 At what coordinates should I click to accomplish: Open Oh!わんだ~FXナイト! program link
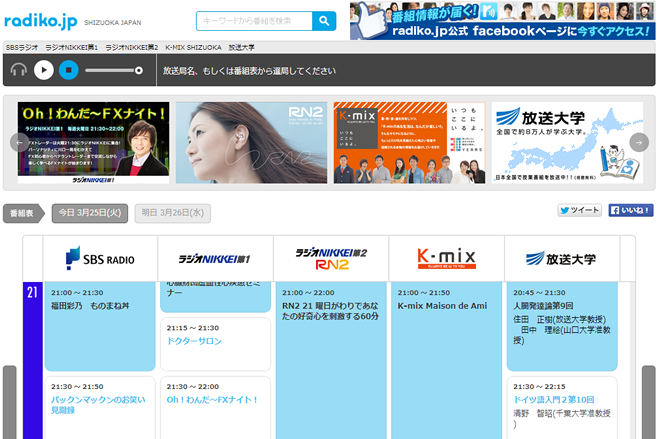pos(212,400)
